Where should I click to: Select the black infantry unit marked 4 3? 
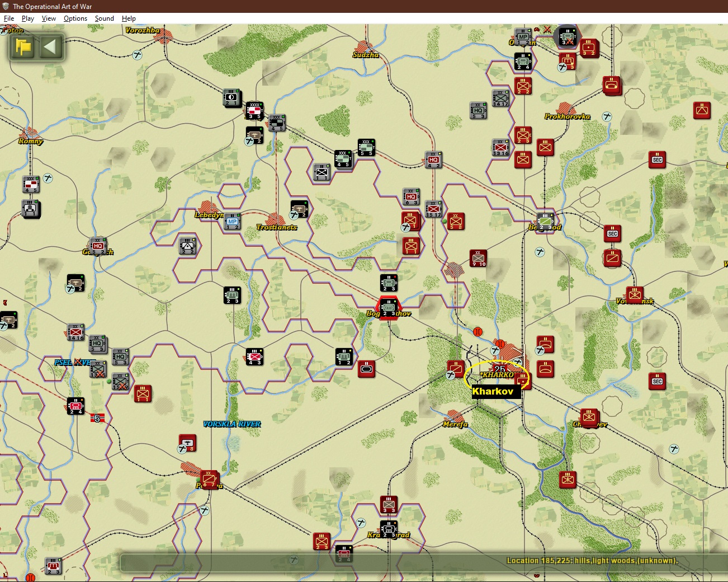tap(254, 357)
